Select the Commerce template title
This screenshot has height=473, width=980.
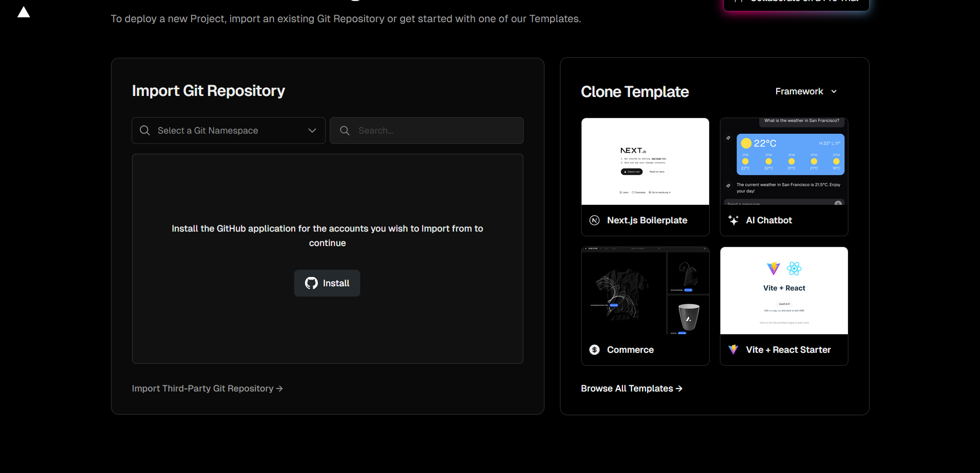630,350
